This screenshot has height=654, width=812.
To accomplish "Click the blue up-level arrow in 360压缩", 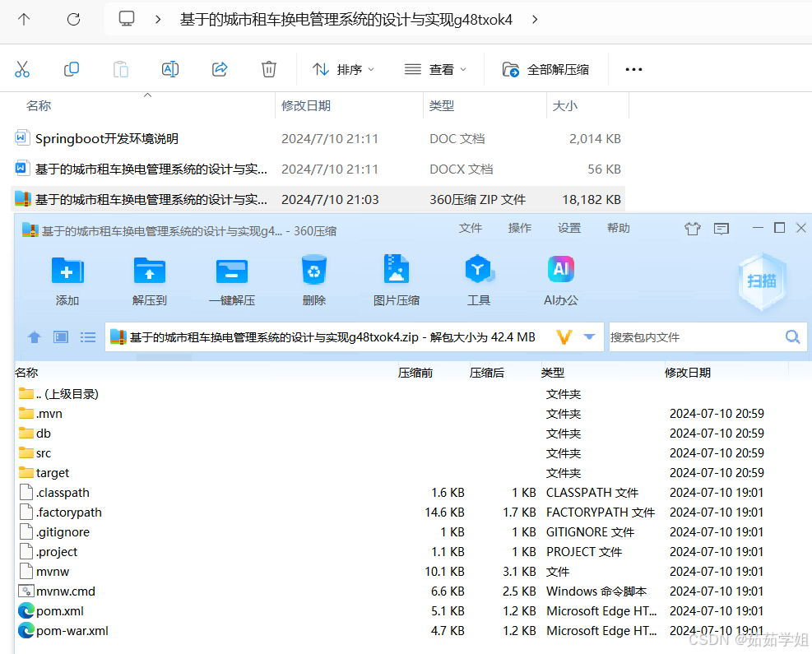I will [35, 337].
